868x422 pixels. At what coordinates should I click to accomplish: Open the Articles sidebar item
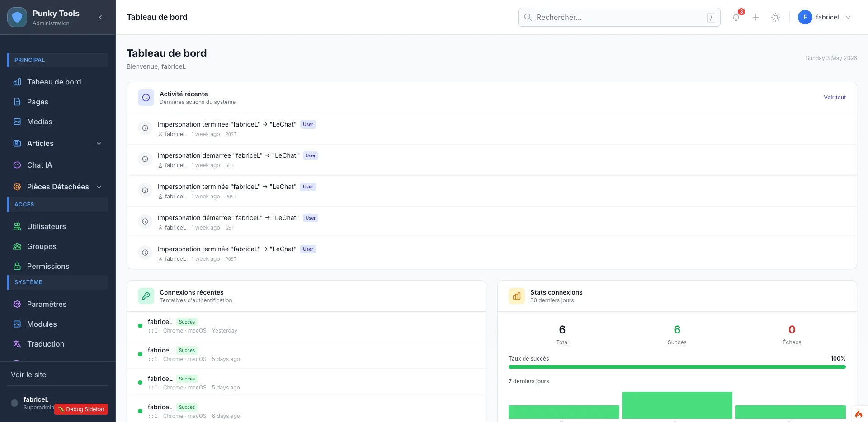click(x=58, y=143)
